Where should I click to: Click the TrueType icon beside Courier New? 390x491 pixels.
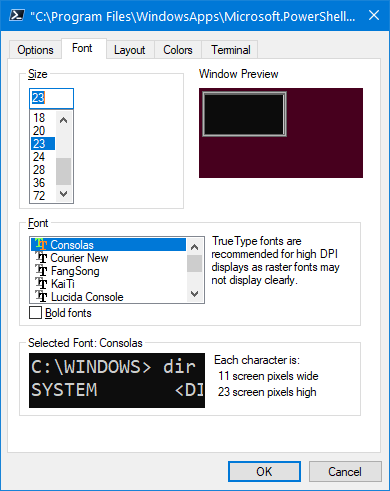[41, 258]
